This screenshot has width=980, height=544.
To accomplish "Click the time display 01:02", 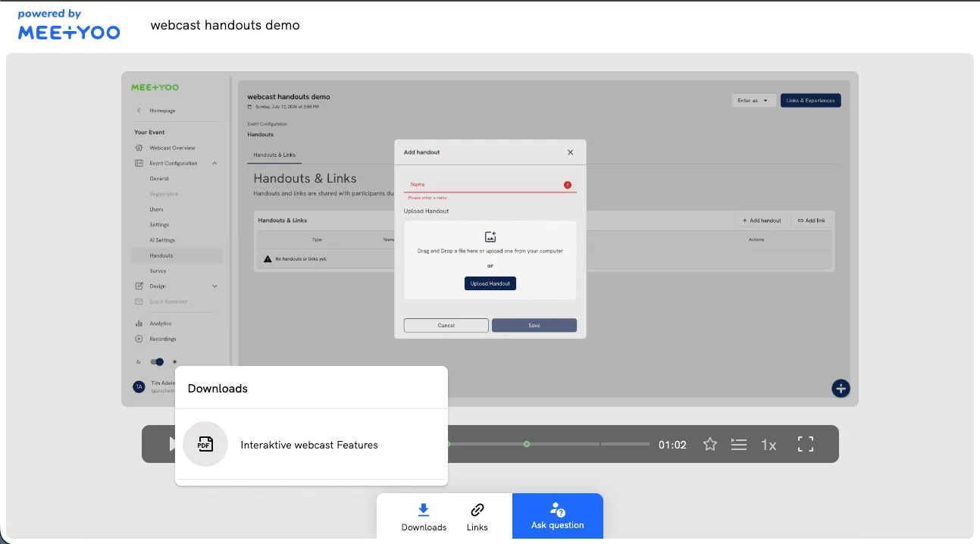I will (x=672, y=445).
